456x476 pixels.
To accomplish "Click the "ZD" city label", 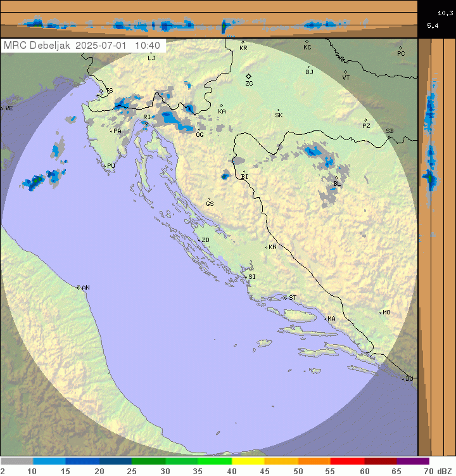I will click(x=205, y=240).
